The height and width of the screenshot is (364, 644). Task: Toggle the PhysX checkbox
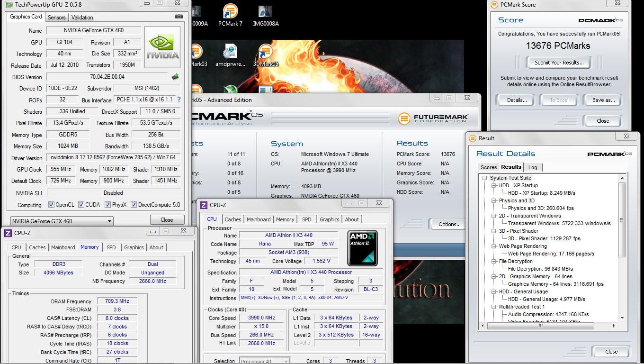[x=107, y=205]
